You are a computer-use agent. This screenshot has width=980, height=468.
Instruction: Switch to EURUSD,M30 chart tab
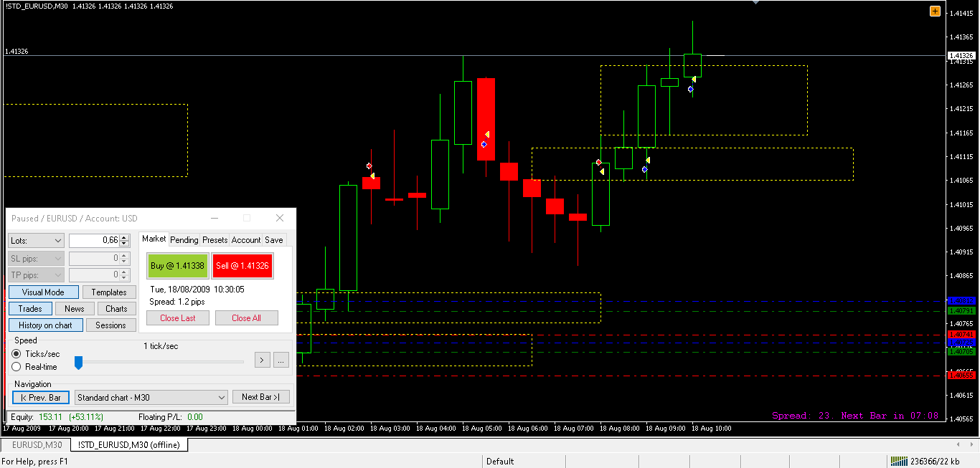click(x=37, y=445)
